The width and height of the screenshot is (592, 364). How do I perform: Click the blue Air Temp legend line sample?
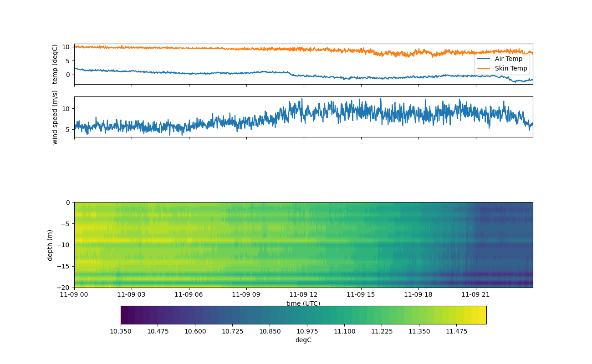tap(485, 59)
